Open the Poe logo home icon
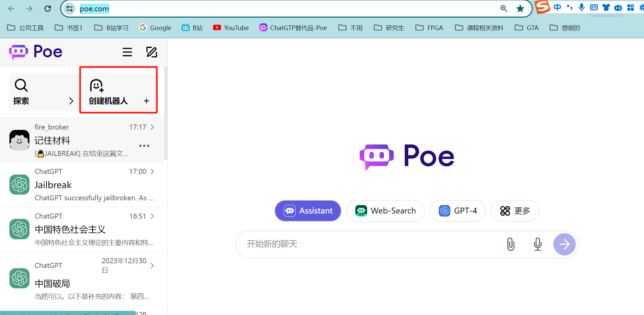644x315 pixels. point(19,51)
